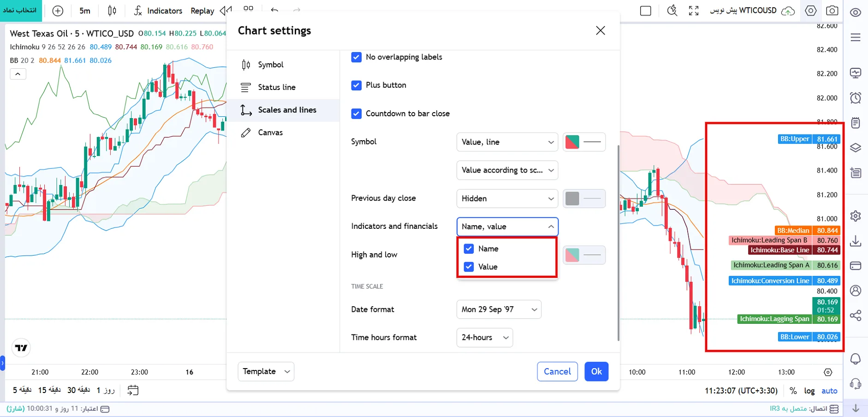Screen dimensions: 868x417
Task: Switch to Symbol settings tab
Action: tap(283, 65)
